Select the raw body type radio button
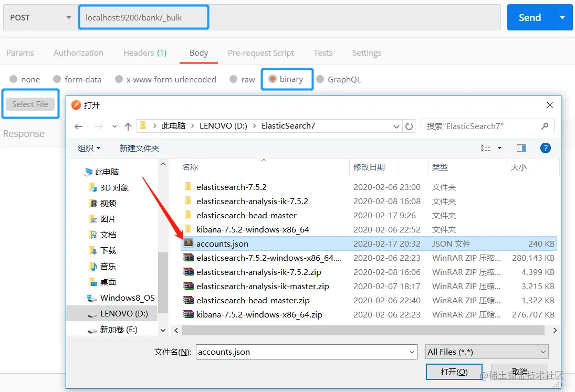The width and height of the screenshot is (575, 392). 233,79
